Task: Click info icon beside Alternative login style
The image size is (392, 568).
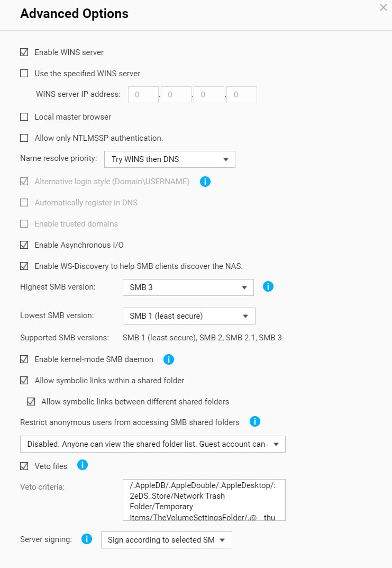Action: [205, 182]
